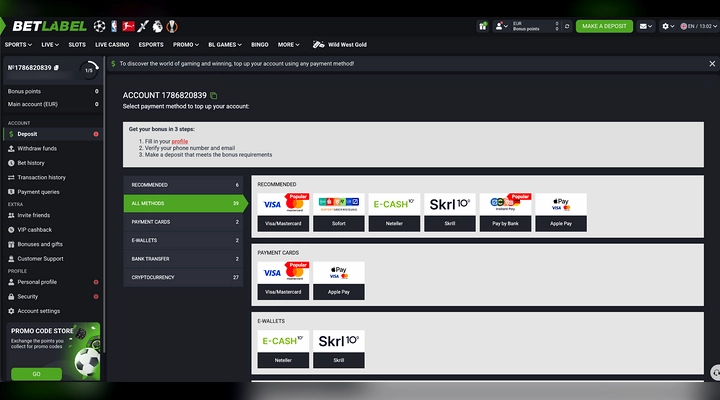Open the gifts icon in top bar
This screenshot has height=400, width=720.
coord(483,26)
